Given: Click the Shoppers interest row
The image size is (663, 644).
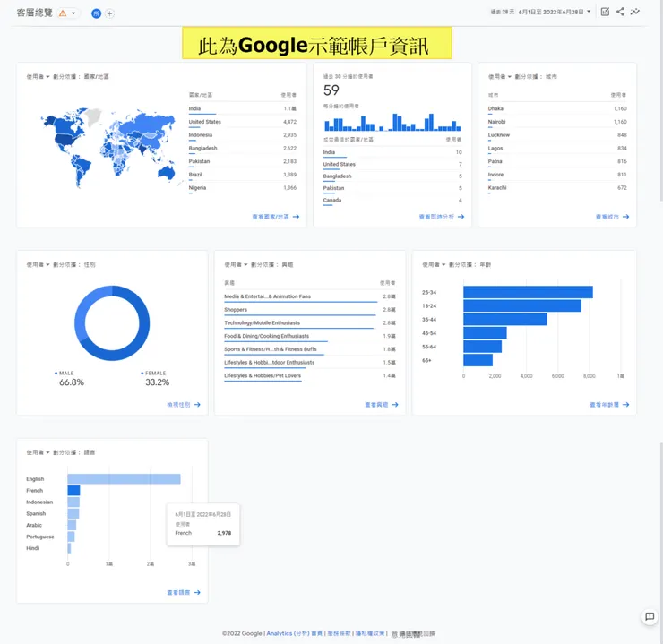Looking at the screenshot, I should [x=309, y=310].
